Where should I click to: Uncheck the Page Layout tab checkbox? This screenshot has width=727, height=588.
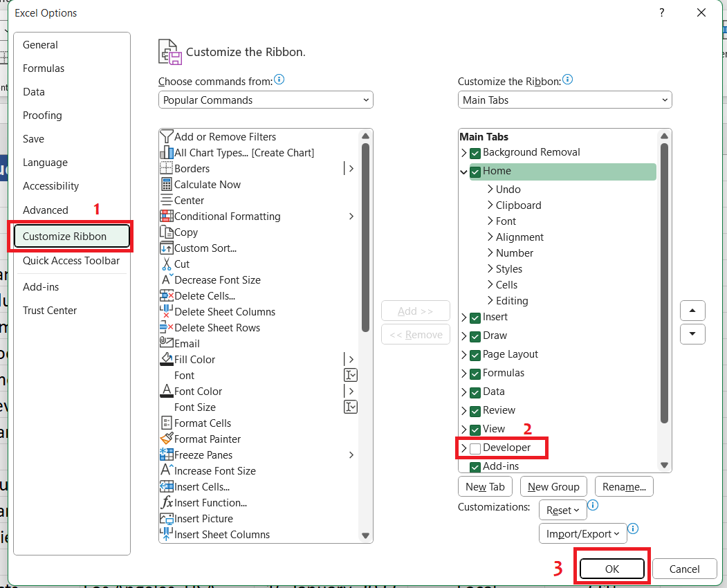pos(475,355)
